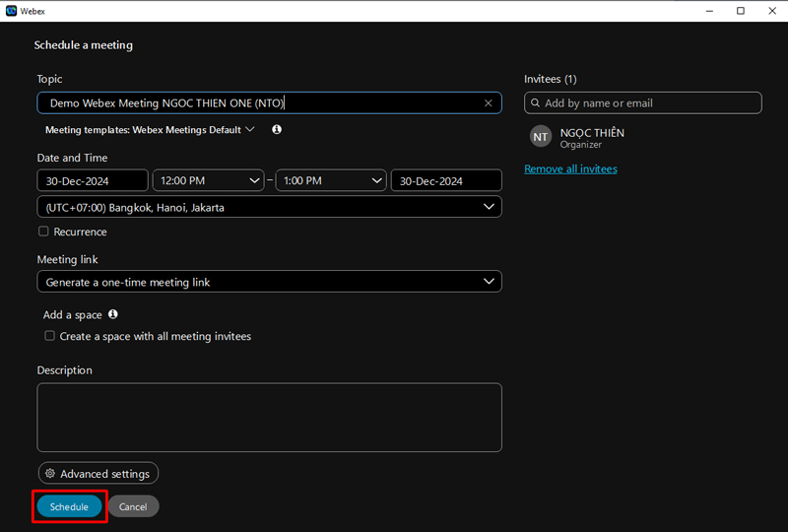
Task: Click the NT organizer avatar
Action: [540, 137]
